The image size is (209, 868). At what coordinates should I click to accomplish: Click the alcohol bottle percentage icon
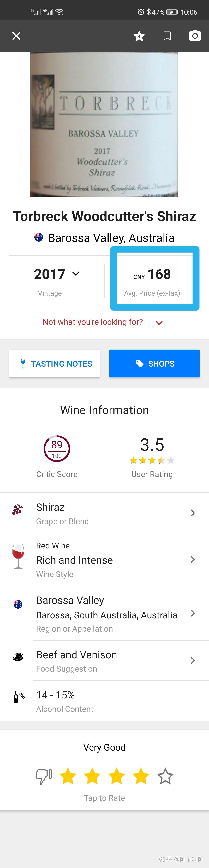tap(18, 697)
